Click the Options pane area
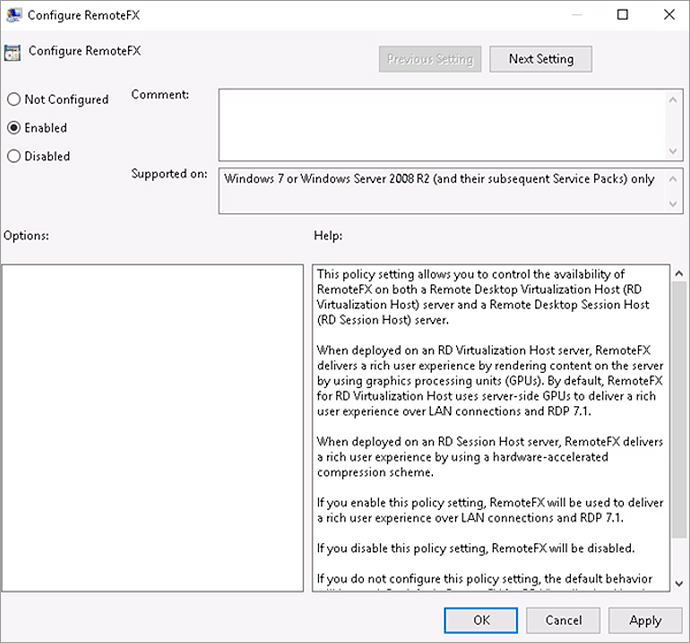The height and width of the screenshot is (643, 690). tap(153, 428)
